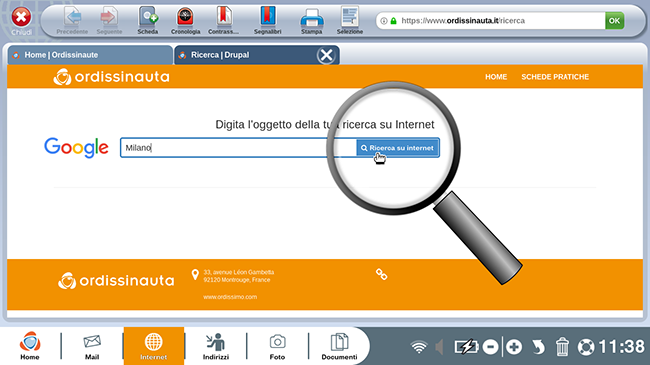Click the minus zoom out icon
This screenshot has height=365, width=650.
(x=490, y=347)
